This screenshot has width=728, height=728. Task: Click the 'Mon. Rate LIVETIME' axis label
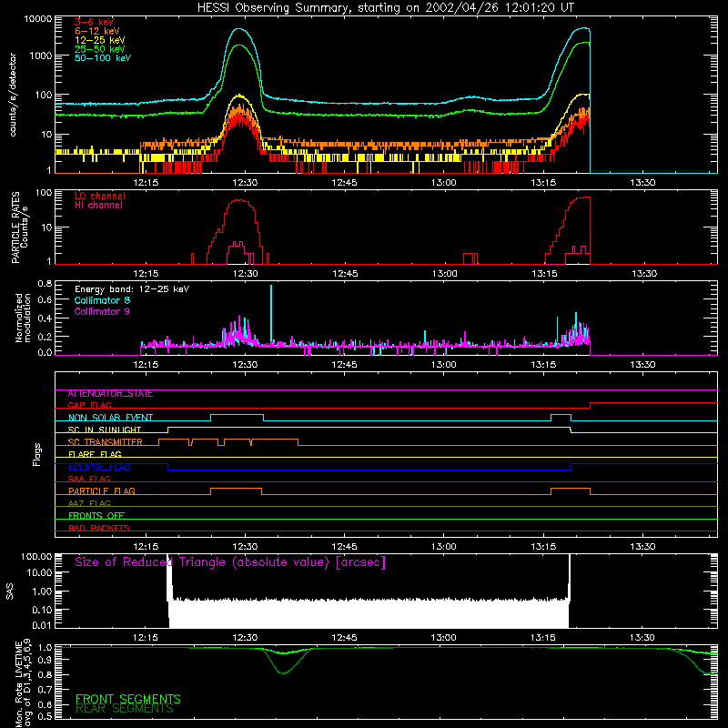pyautogui.click(x=18, y=683)
